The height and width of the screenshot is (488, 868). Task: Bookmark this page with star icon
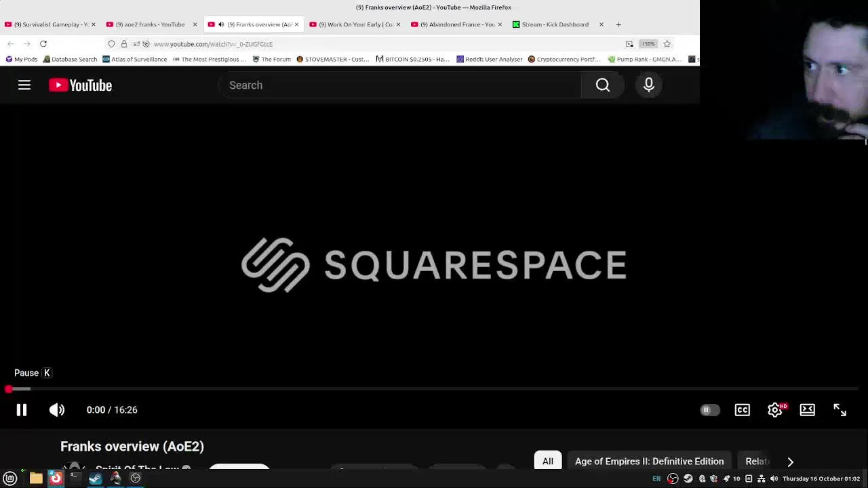click(x=667, y=43)
